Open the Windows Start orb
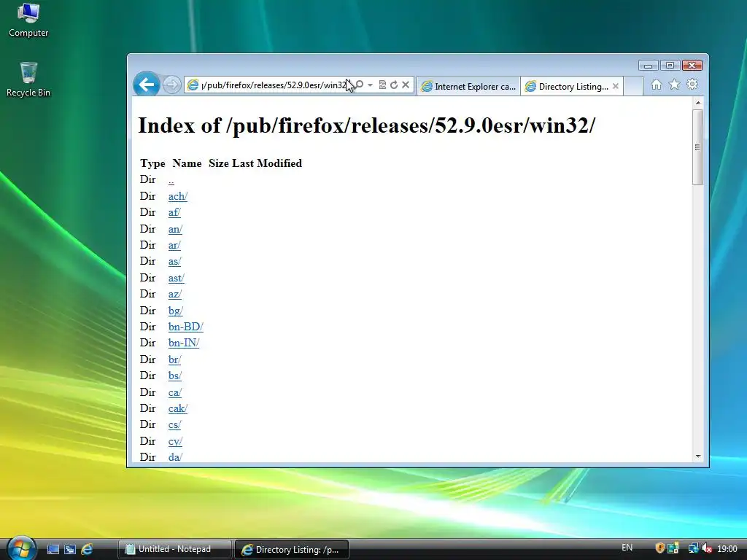This screenshot has width=747, height=560. tap(21, 548)
